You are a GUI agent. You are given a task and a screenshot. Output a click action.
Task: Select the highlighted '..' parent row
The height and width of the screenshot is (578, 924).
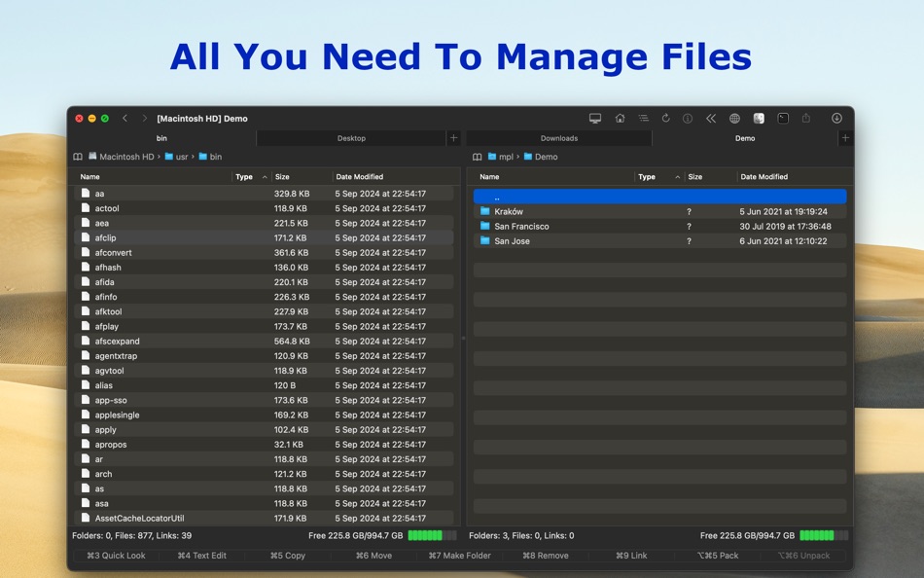pyautogui.click(x=660, y=197)
